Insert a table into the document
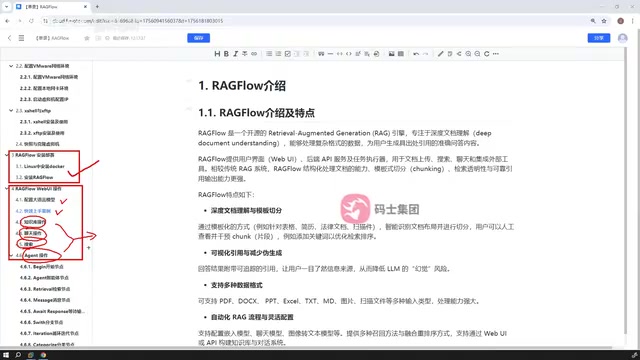The width and height of the screenshot is (640, 360). point(401,54)
